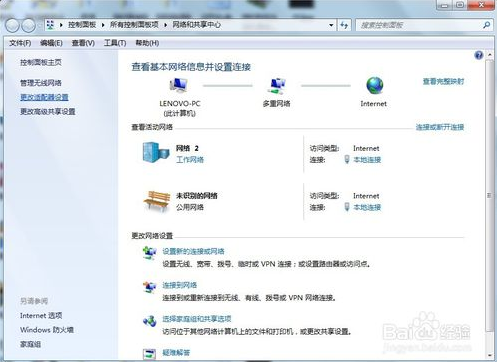497x362 pixels.
Task: Open the 文件(F) menu
Action: (x=20, y=43)
